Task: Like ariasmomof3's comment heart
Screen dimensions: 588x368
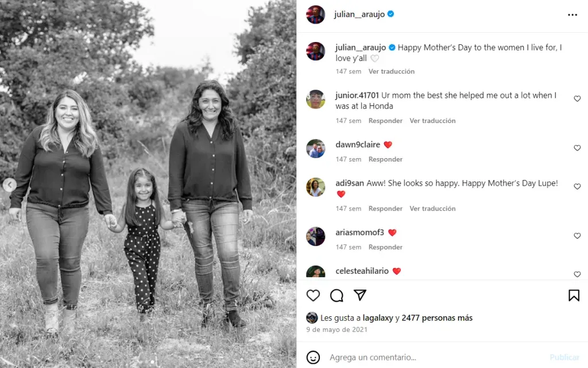Action: coord(577,236)
